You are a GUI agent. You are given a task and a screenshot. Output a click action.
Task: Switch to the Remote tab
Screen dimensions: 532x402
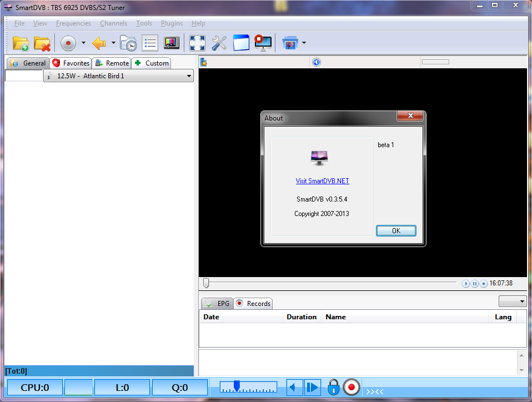tap(112, 63)
